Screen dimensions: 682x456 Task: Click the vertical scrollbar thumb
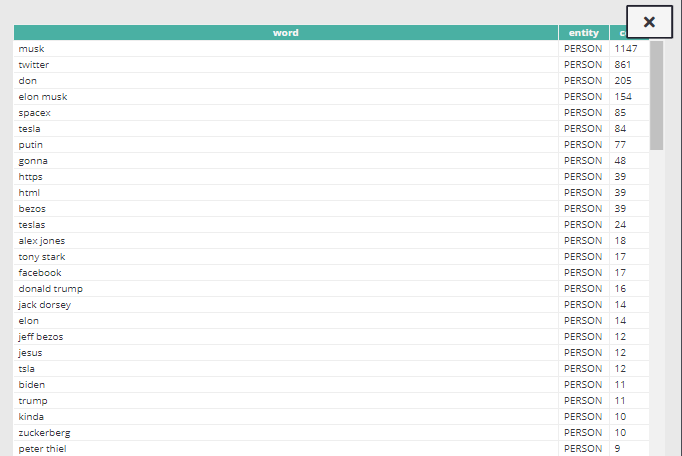(x=656, y=95)
